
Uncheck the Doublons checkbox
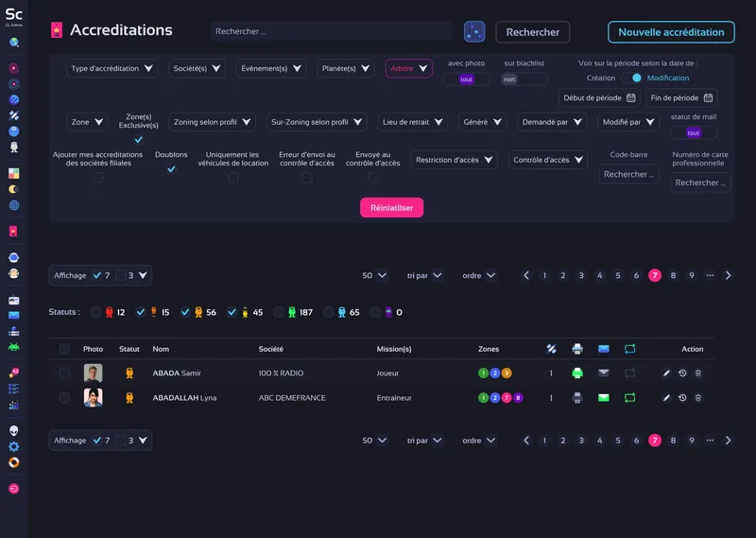[x=171, y=170]
